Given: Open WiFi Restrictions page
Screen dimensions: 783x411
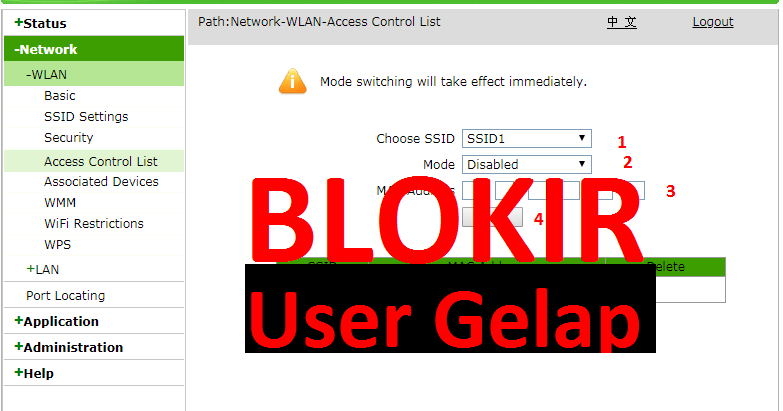Looking at the screenshot, I should tap(93, 223).
